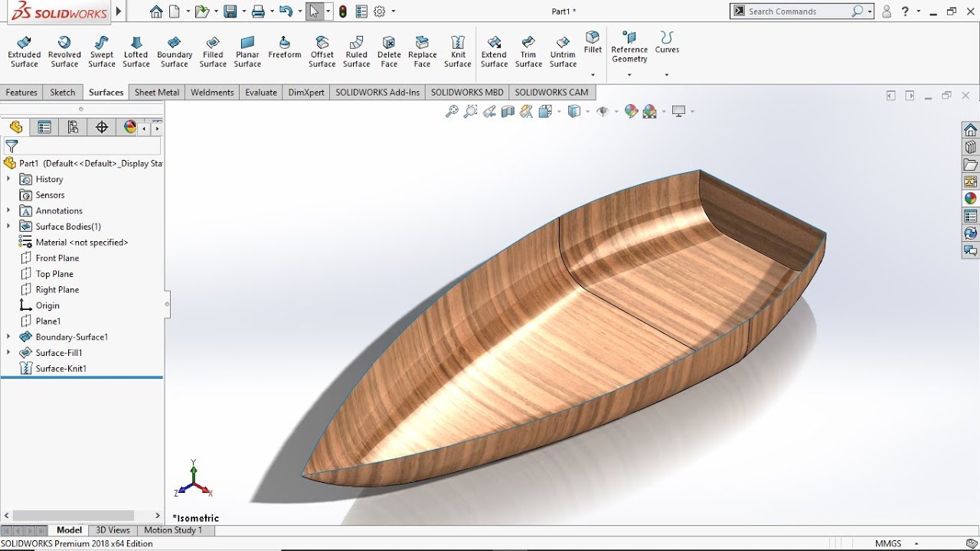Screen dimensions: 980x551
Task: Open the Weldments tab
Action: [212, 93]
